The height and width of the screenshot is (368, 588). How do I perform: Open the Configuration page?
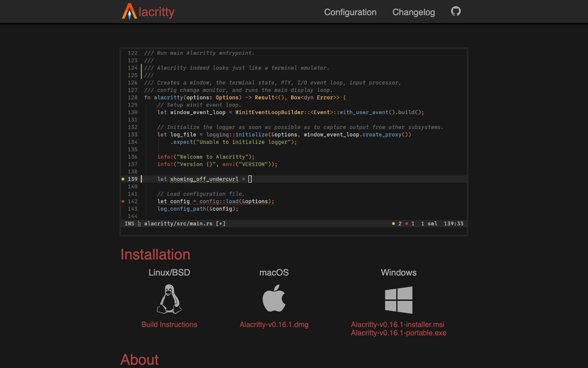[x=350, y=12]
